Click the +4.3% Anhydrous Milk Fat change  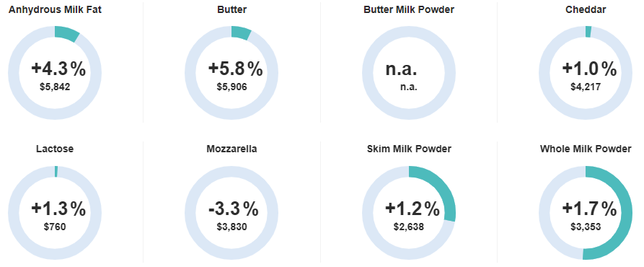[58, 69]
